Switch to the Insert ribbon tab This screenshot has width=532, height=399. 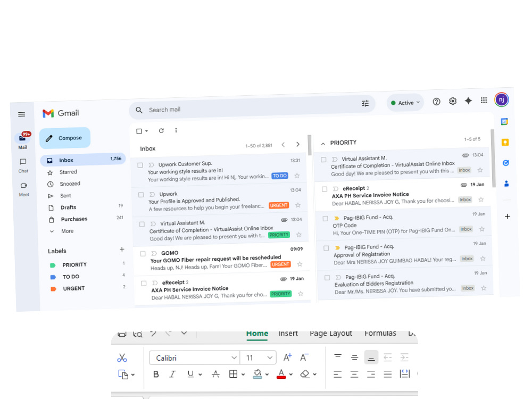tap(288, 334)
